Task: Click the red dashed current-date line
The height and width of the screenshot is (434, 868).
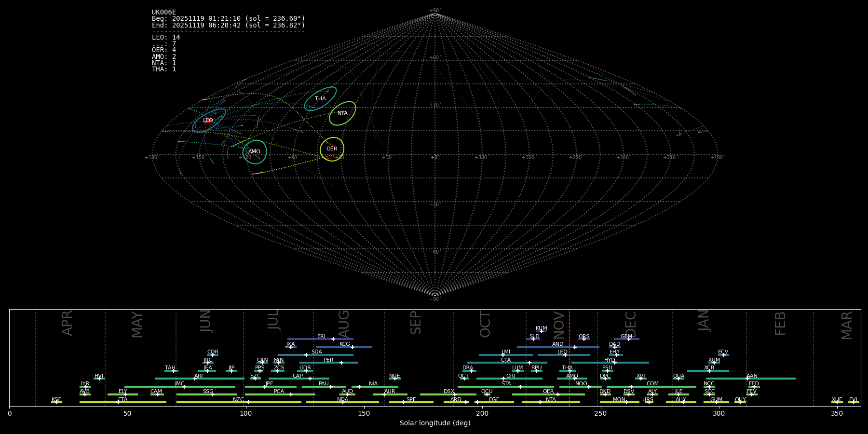Action: [570, 357]
